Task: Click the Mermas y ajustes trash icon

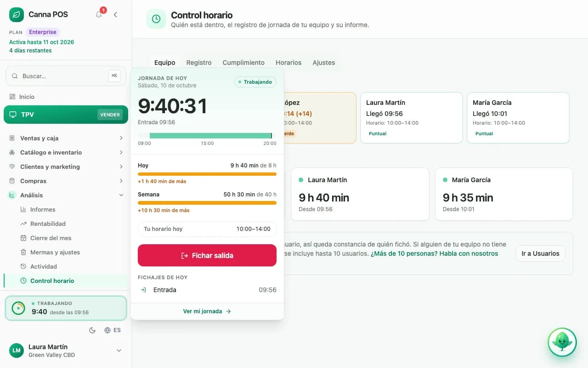Action: [23, 252]
